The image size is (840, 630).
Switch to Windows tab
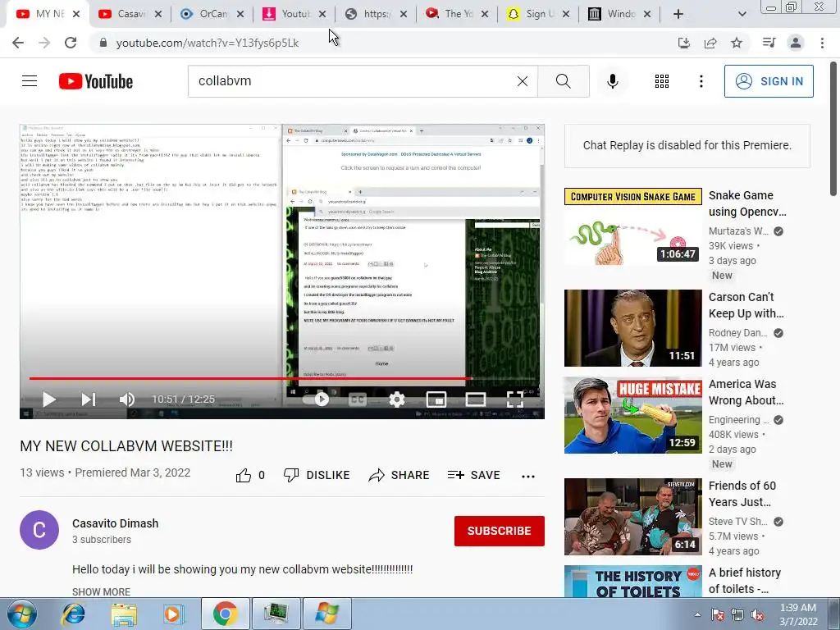click(x=620, y=14)
